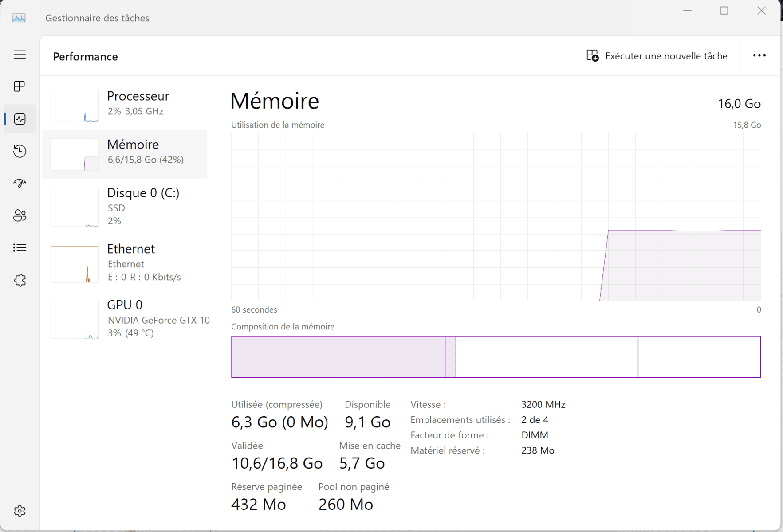Open App history page icon

(20, 151)
